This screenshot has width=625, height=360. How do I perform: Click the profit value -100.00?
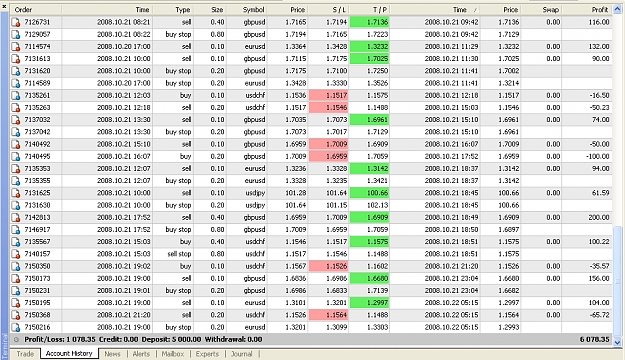597,156
